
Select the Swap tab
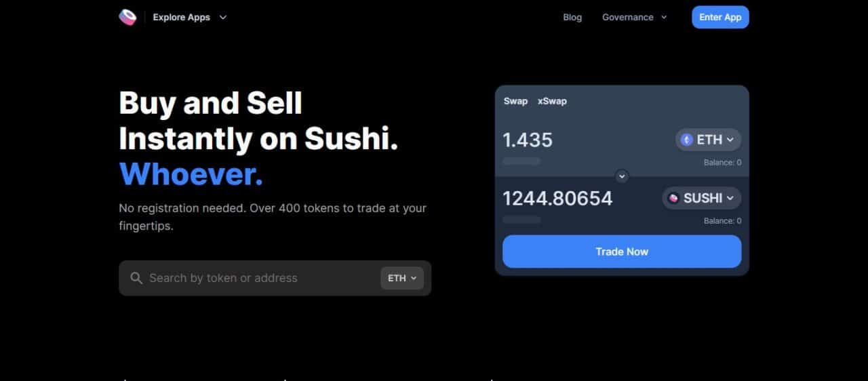515,101
